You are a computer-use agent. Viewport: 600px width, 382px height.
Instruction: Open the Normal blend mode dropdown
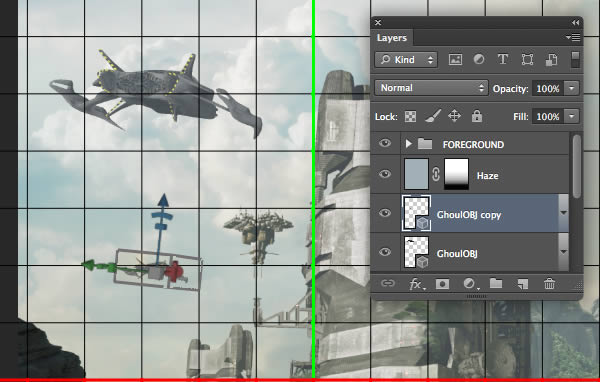431,88
